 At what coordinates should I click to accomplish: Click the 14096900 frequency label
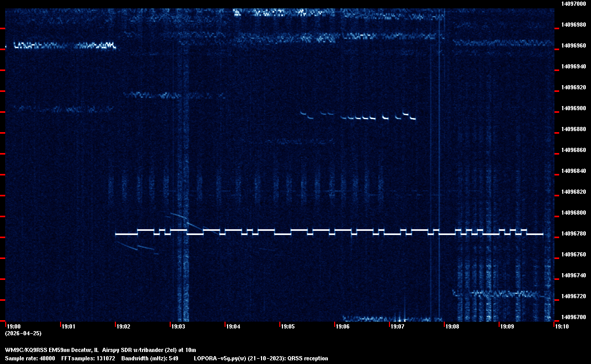click(x=574, y=108)
